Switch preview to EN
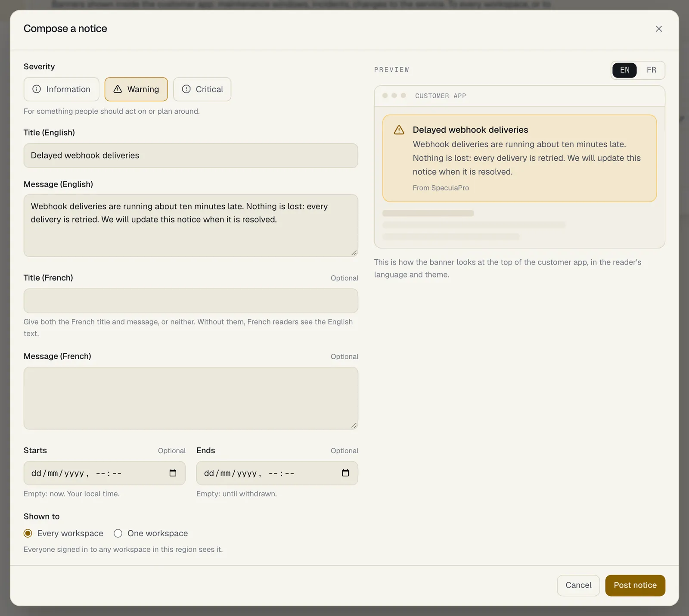 [625, 70]
